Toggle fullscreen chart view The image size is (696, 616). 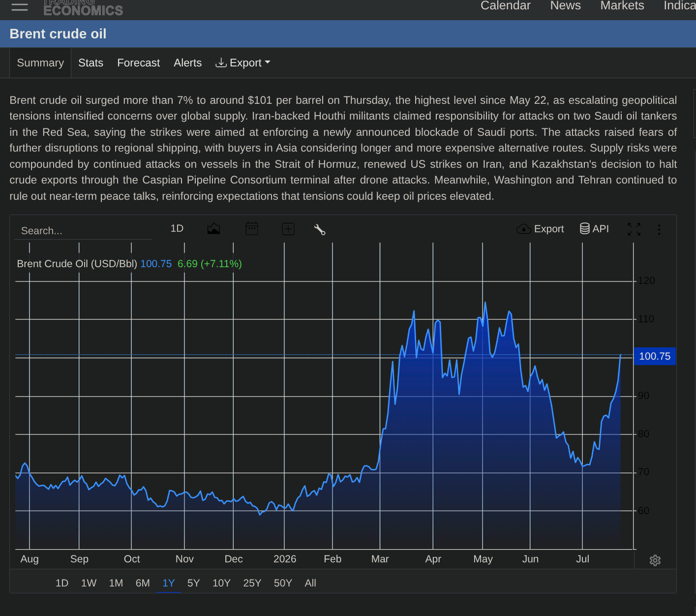[634, 229]
